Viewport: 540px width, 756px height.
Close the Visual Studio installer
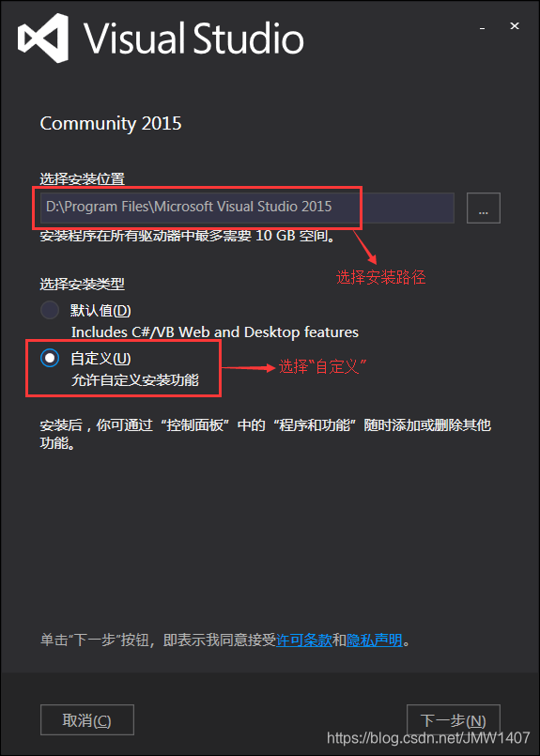515,26
